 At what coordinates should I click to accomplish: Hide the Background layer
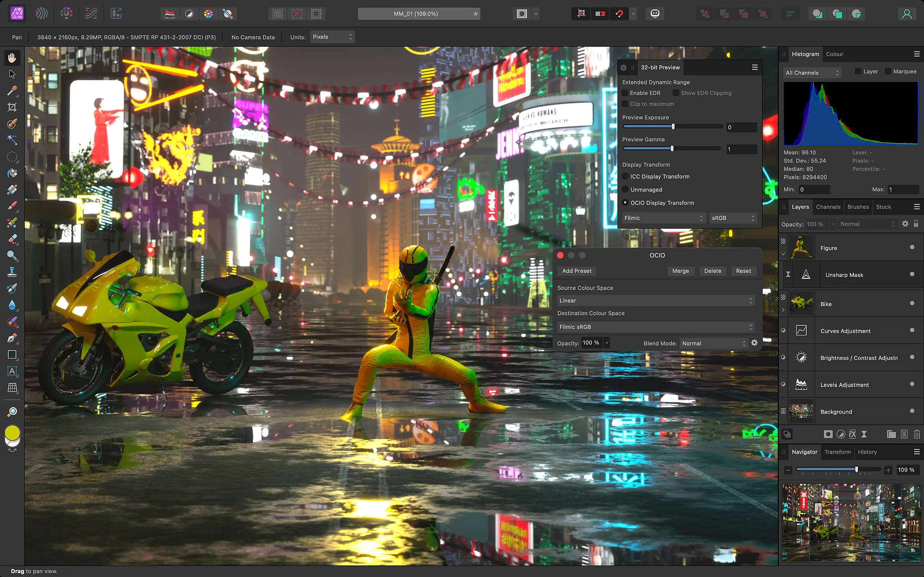pyautogui.click(x=912, y=411)
